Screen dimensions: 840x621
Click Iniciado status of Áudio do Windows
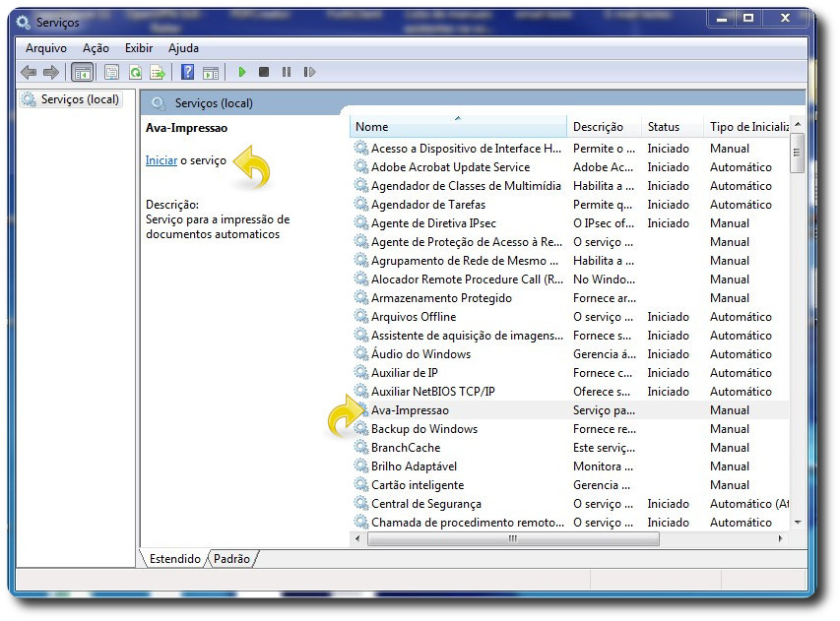pos(668,354)
